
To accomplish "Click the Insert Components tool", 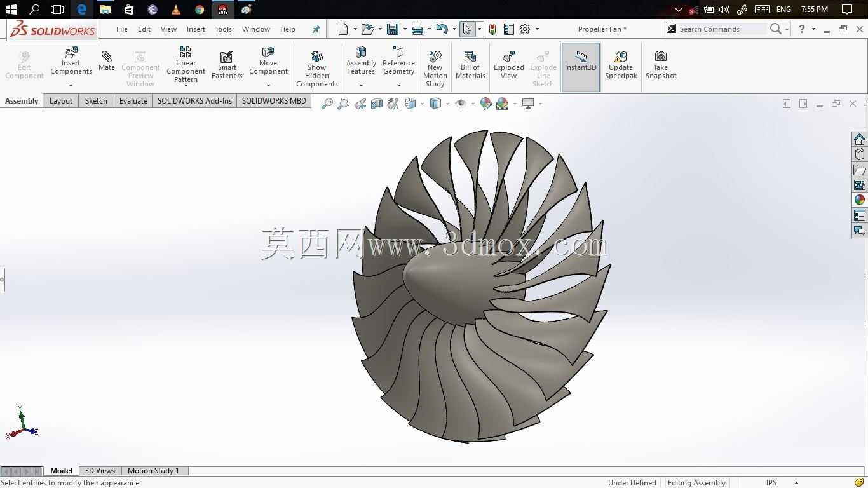I will pyautogui.click(x=71, y=62).
